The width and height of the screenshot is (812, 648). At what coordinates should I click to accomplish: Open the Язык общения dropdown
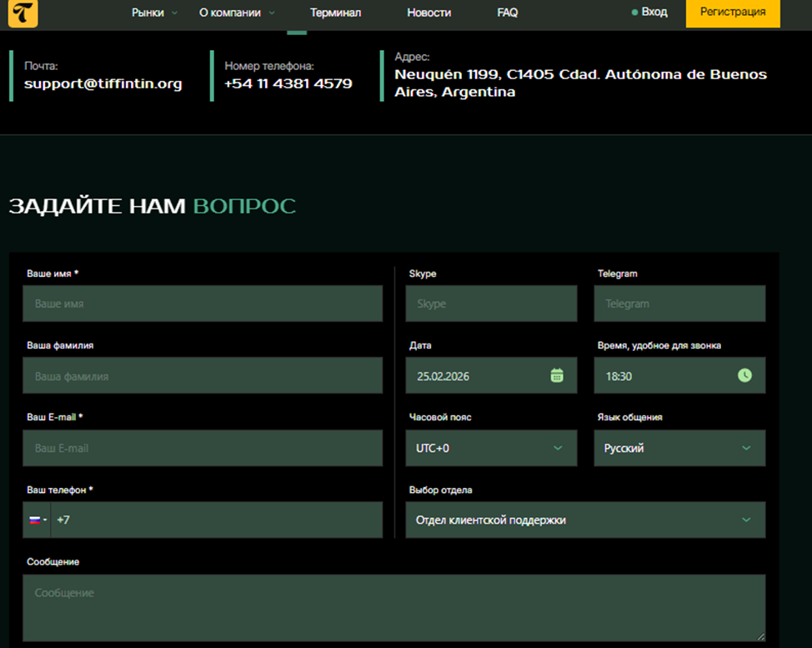[679, 448]
